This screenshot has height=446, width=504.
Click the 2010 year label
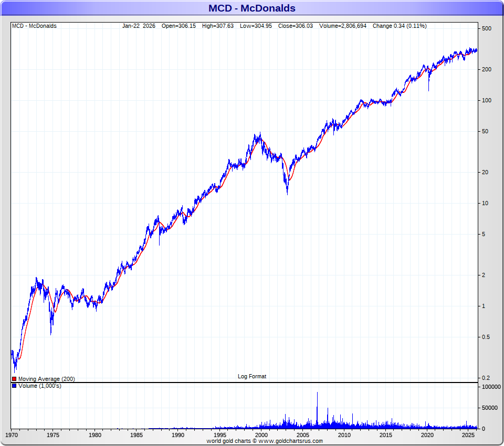[344, 435]
